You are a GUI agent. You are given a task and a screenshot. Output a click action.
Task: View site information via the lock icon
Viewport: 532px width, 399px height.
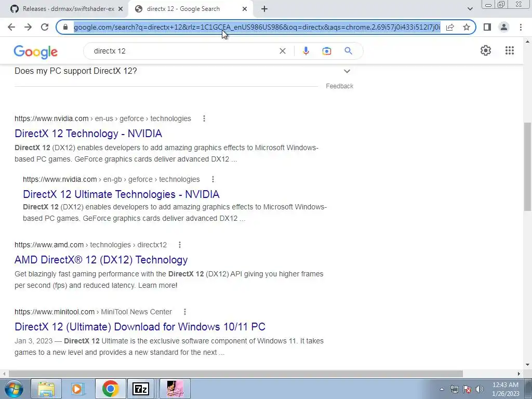tap(65, 27)
